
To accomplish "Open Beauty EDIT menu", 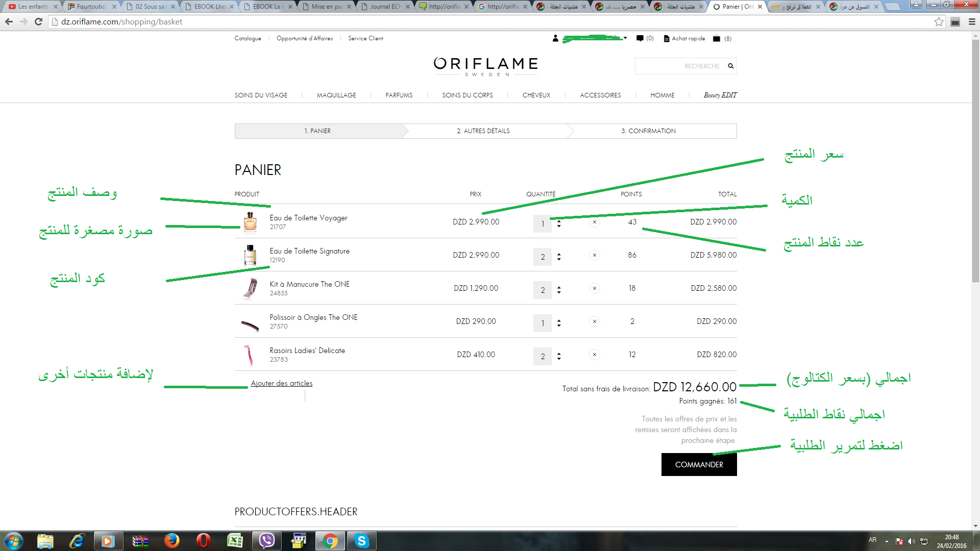I will (x=720, y=95).
